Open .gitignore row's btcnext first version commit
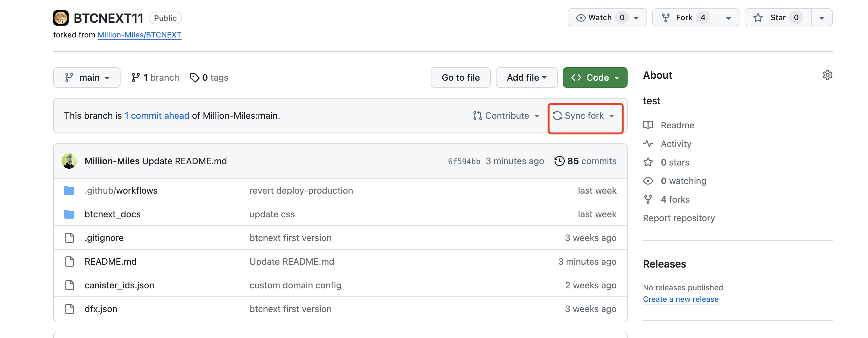 (x=290, y=238)
